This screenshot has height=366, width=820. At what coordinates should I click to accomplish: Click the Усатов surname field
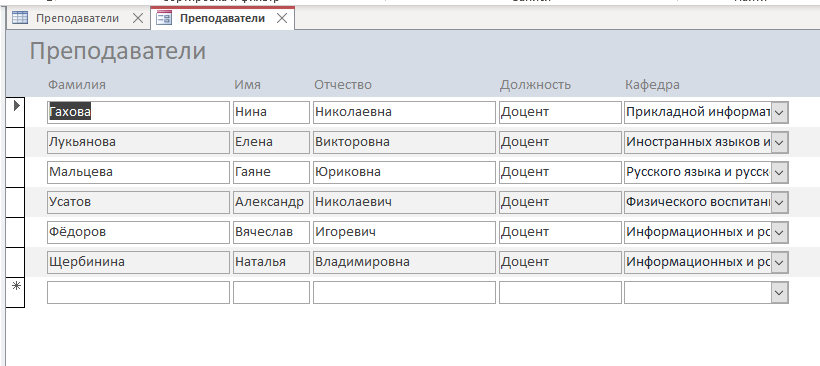[x=138, y=202]
